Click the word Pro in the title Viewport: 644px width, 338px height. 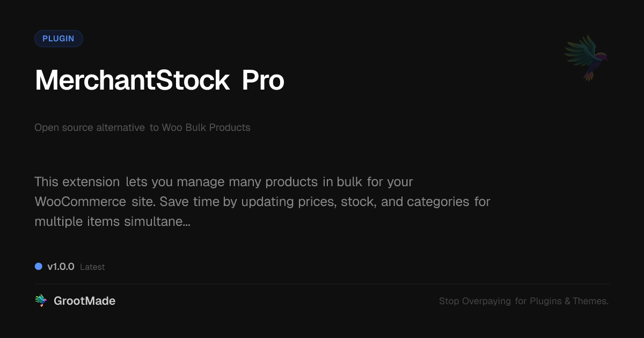tap(262, 80)
